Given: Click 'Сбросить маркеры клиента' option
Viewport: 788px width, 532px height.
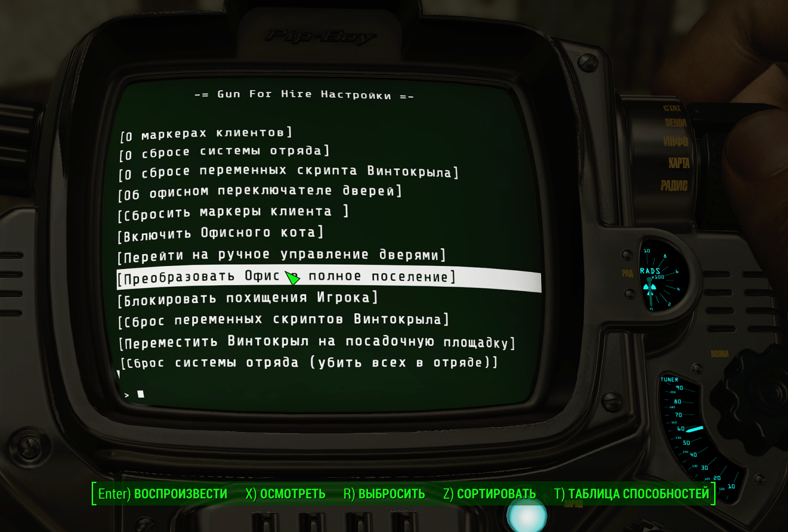Looking at the screenshot, I should (233, 213).
